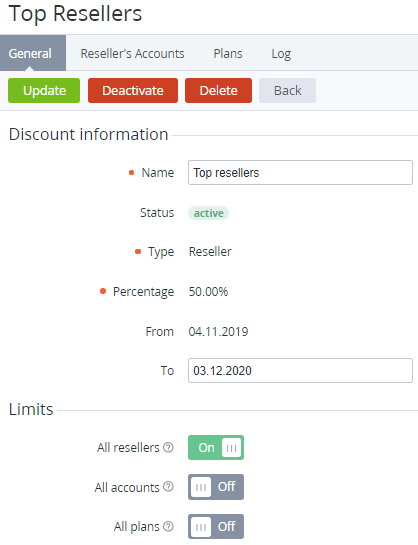This screenshot has width=418, height=545.
Task: Go back using the Back button
Action: (287, 90)
